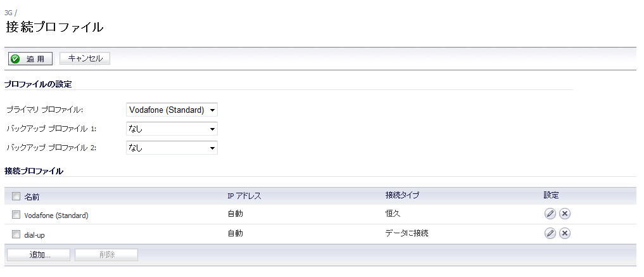The height and width of the screenshot is (277, 644).
Task: Click the 3G breadcrumb link
Action: [x=8, y=12]
